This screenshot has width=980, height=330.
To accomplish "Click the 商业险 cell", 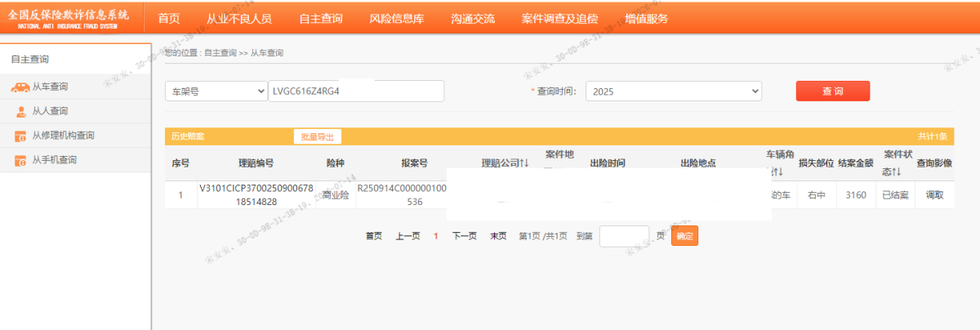I will tap(336, 194).
